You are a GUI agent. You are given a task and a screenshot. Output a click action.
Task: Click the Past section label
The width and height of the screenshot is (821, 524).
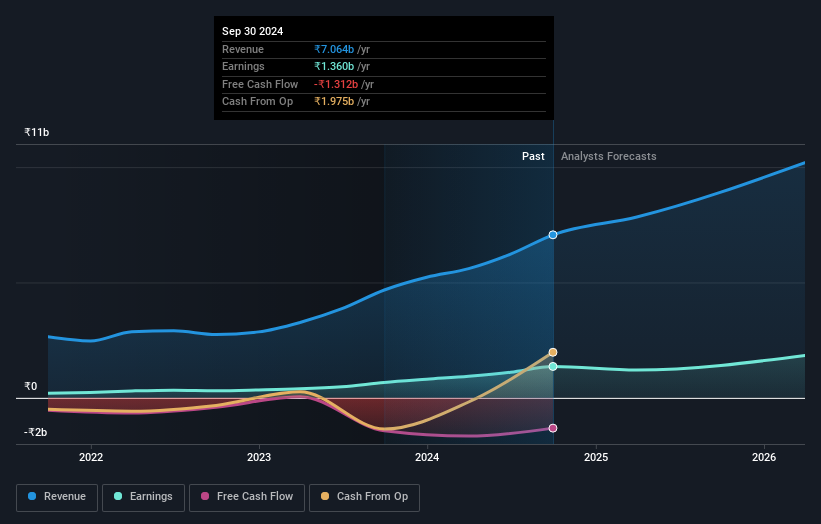533,156
